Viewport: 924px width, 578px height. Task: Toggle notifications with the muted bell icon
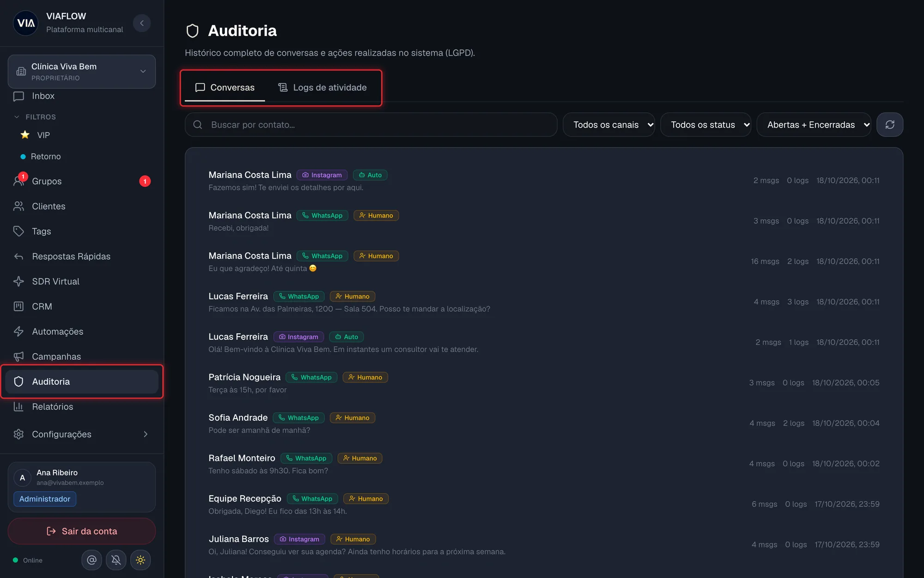(x=116, y=560)
